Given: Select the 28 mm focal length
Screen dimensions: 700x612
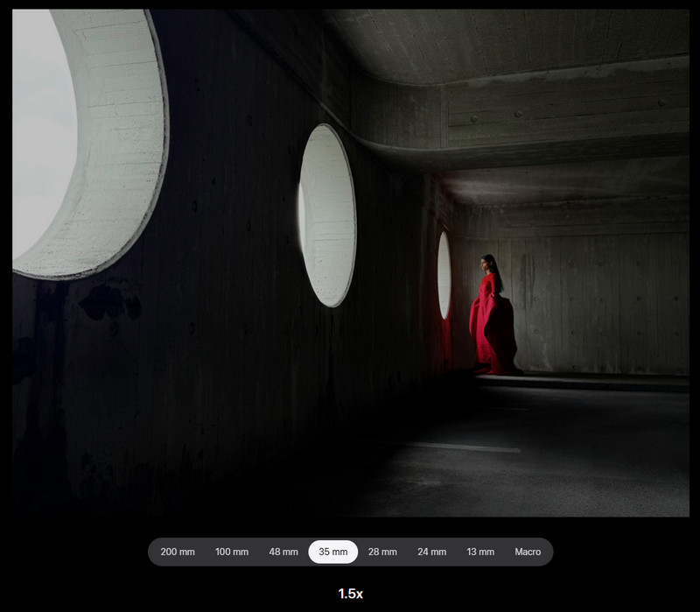Looking at the screenshot, I should [x=382, y=552].
